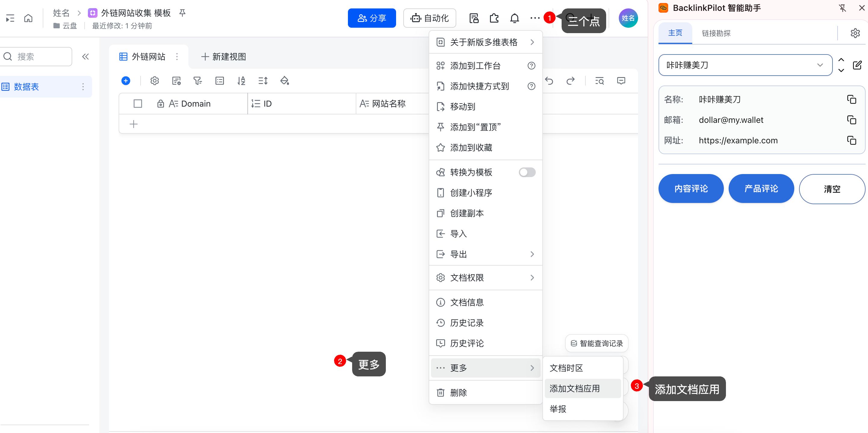Toggle 转换为模板 switch
The height and width of the screenshot is (433, 868).
click(527, 172)
